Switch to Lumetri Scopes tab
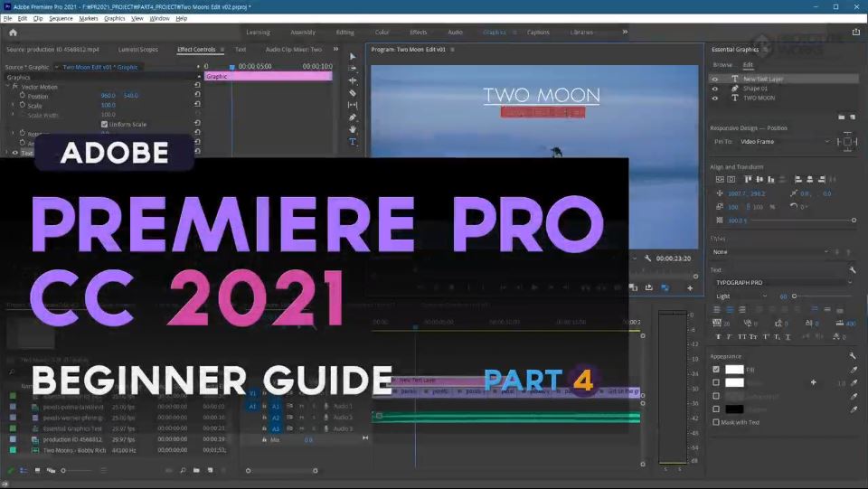 [137, 49]
